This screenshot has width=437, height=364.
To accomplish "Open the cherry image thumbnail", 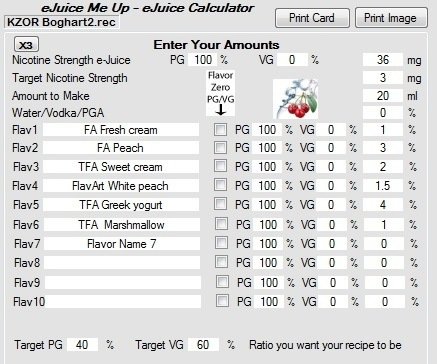I will click(295, 99).
